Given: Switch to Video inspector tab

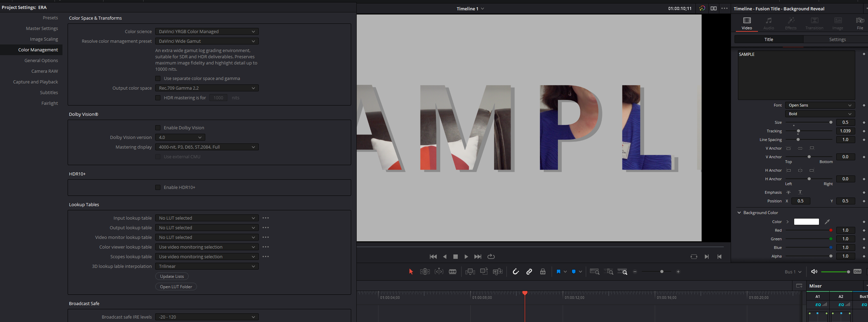Looking at the screenshot, I should pos(747,23).
